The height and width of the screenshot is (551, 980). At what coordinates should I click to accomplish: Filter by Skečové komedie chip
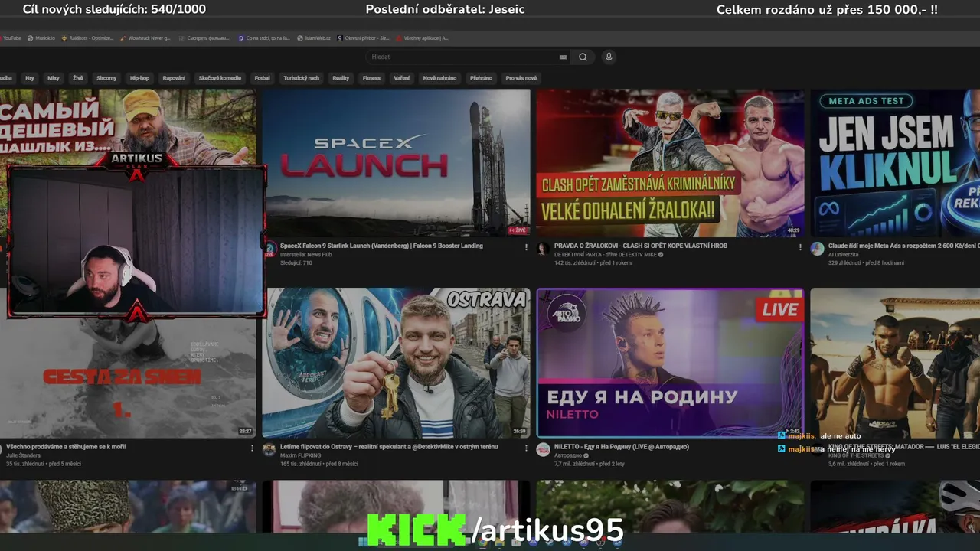click(220, 78)
